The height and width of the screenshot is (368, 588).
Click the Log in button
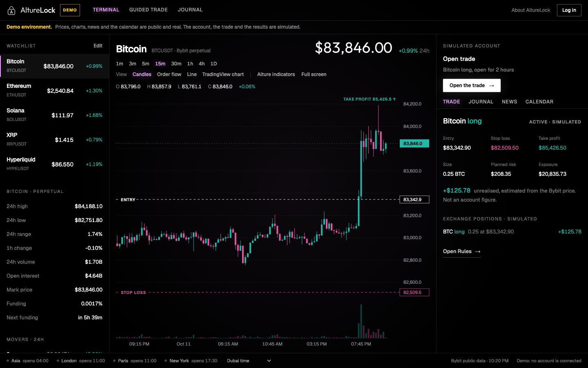[569, 10]
